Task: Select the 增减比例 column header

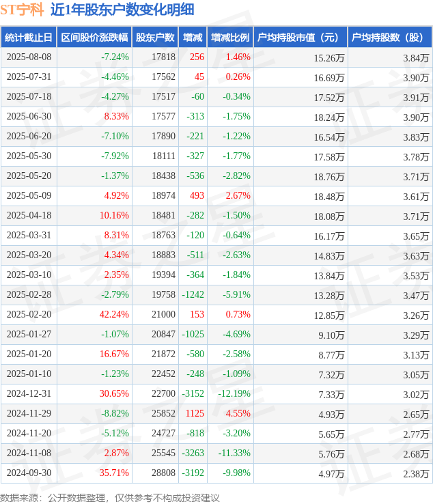Action: click(230, 38)
